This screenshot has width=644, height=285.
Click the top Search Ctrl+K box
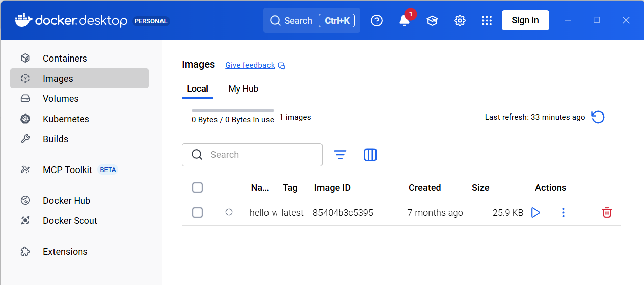click(312, 20)
